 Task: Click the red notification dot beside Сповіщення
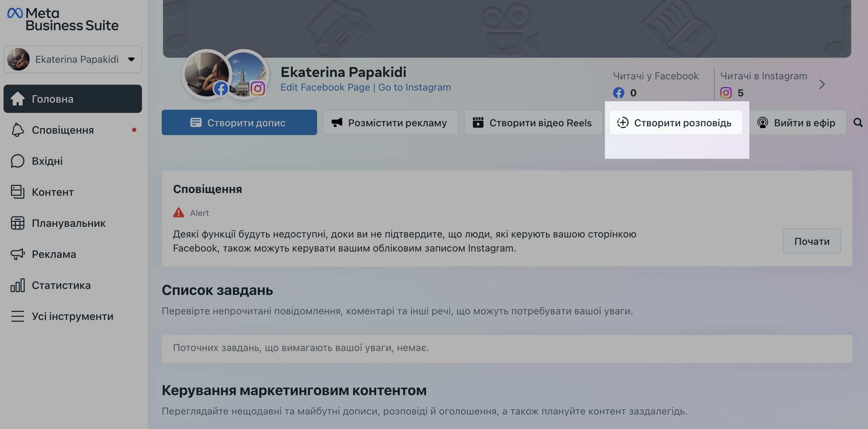134,130
